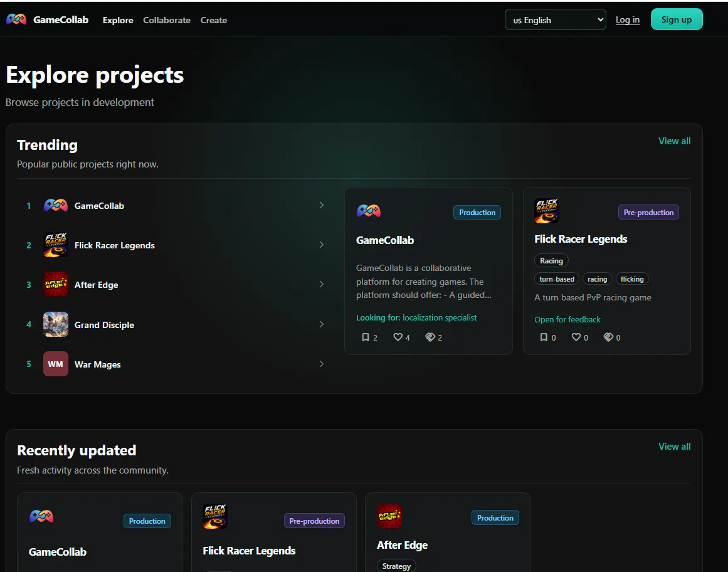The width and height of the screenshot is (728, 572).
Task: Click GameCollab logo in Recently updated card
Action: (x=41, y=516)
